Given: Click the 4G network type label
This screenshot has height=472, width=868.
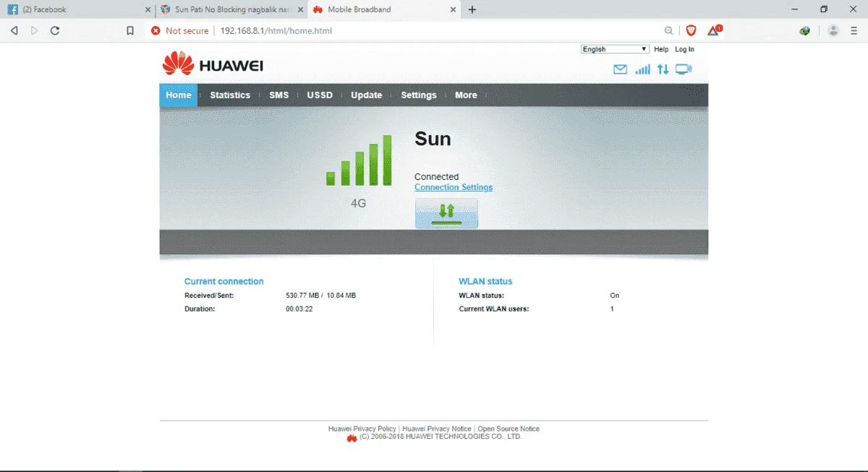Looking at the screenshot, I should click(359, 203).
